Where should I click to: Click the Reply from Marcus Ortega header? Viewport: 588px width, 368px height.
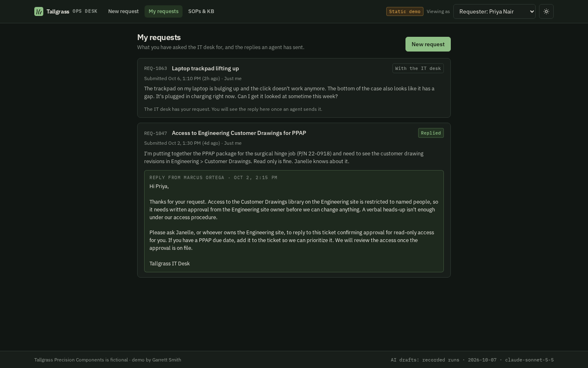coord(213,177)
